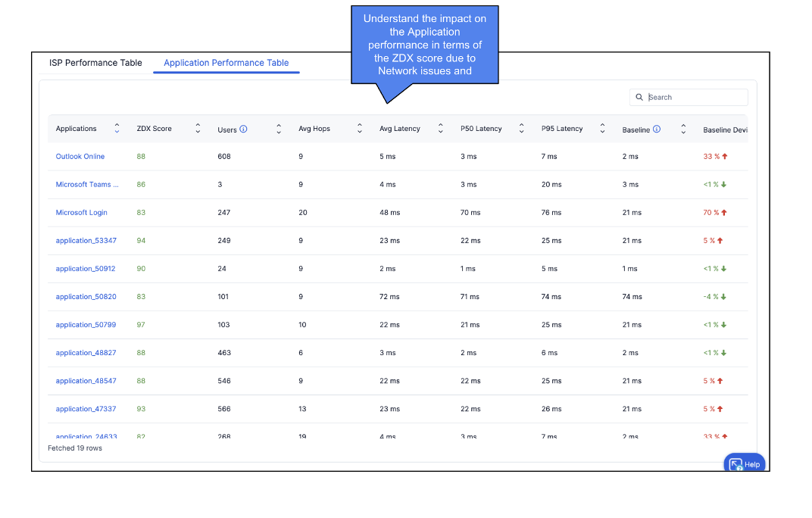Sort table by Avg Hops arrows
The image size is (812, 518).
coord(360,129)
